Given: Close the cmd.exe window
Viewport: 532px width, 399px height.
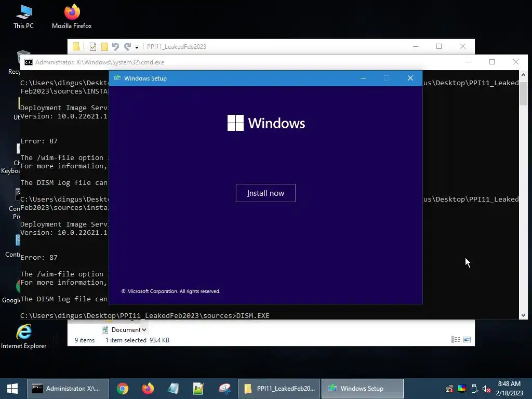Looking at the screenshot, I should 516,62.
